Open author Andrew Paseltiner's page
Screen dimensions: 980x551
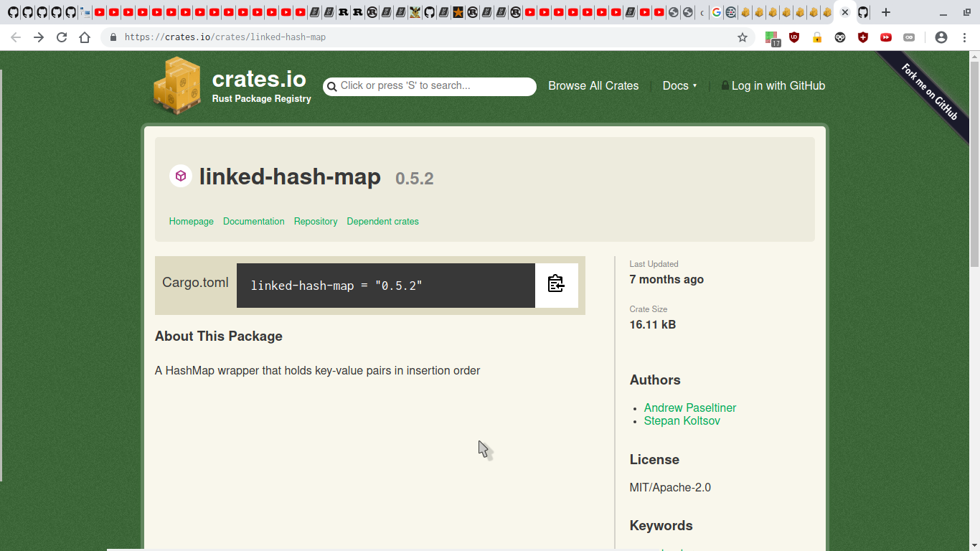(x=690, y=408)
